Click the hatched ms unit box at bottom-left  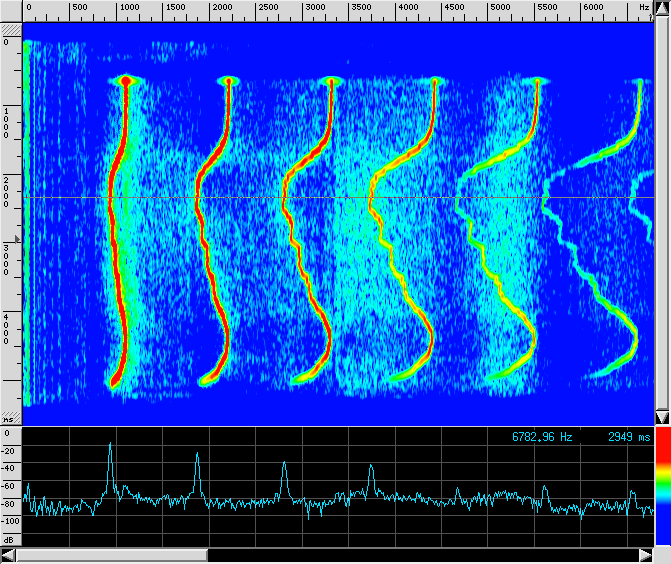pos(10,416)
